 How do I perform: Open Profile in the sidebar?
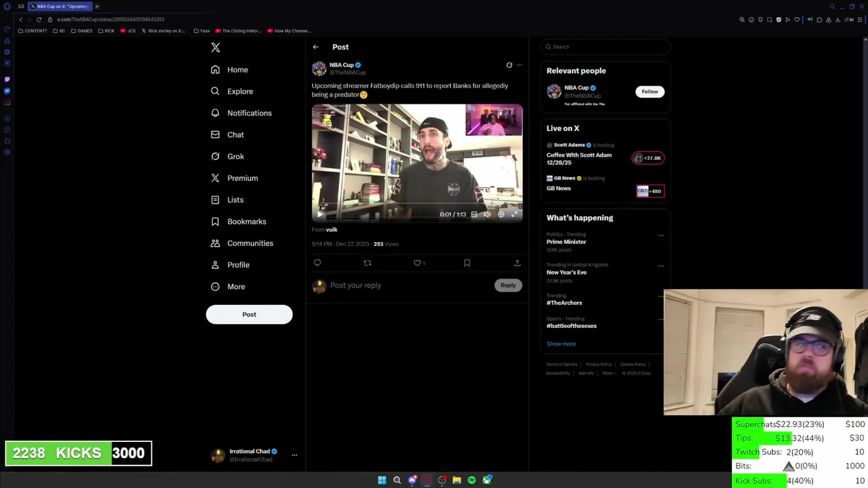click(x=230, y=265)
